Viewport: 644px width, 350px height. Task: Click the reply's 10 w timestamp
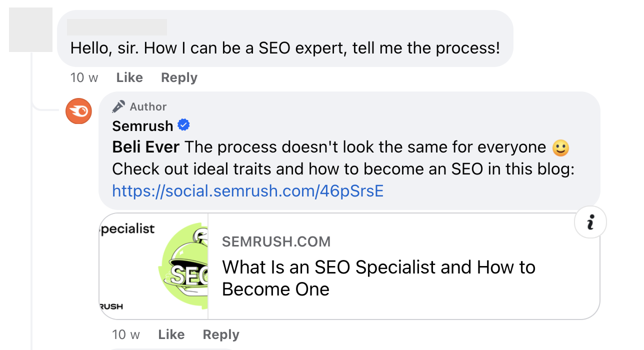click(x=126, y=334)
